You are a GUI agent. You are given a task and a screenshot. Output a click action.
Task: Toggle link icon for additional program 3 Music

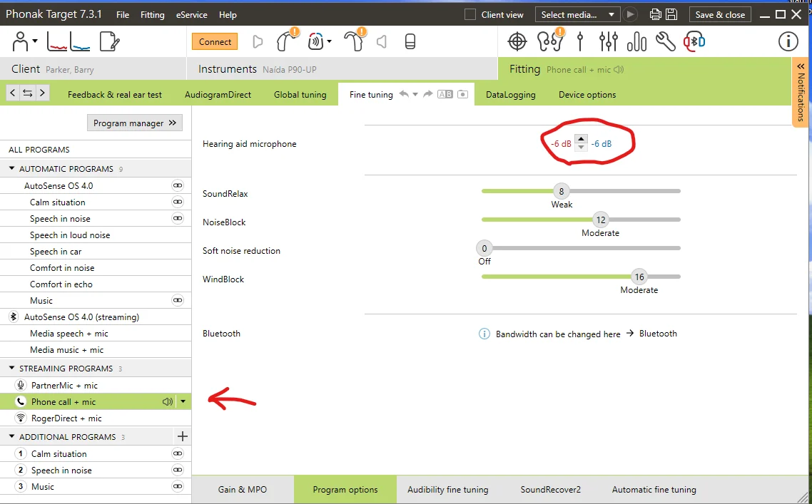(x=178, y=486)
